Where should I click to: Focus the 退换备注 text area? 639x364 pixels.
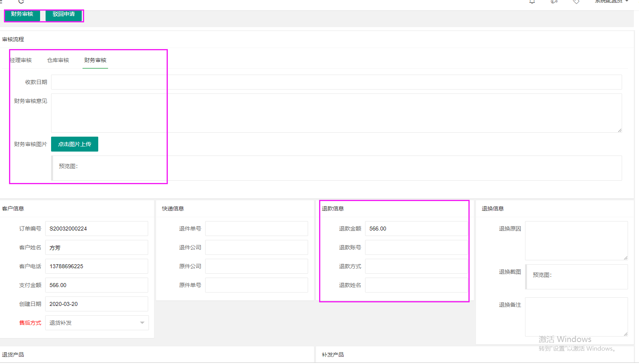pos(577,317)
